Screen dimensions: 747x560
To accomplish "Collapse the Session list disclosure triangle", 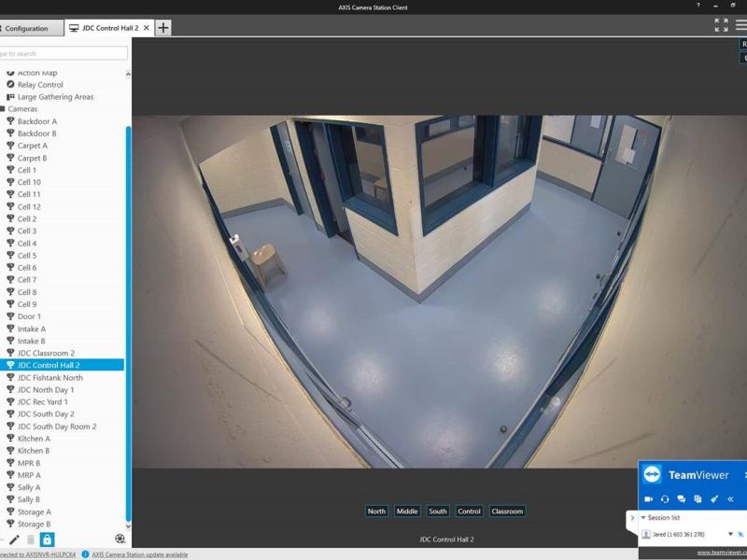I will coord(643,518).
